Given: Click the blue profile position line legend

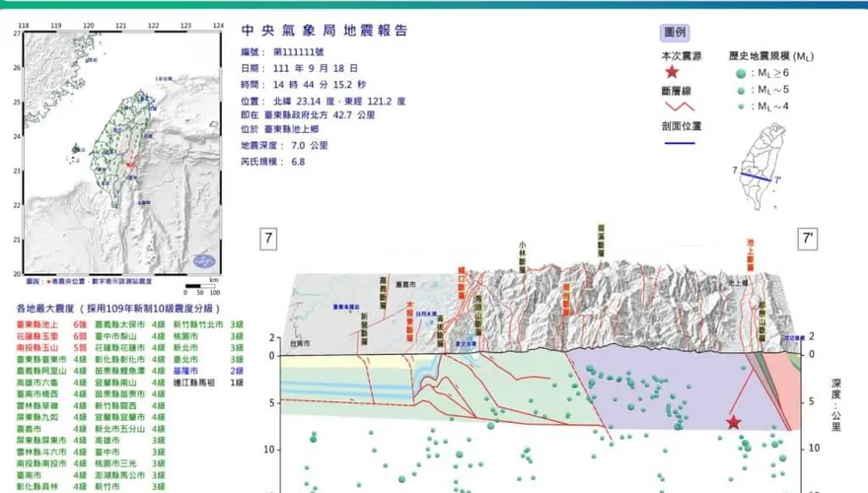Looking at the screenshot, I should [680, 143].
